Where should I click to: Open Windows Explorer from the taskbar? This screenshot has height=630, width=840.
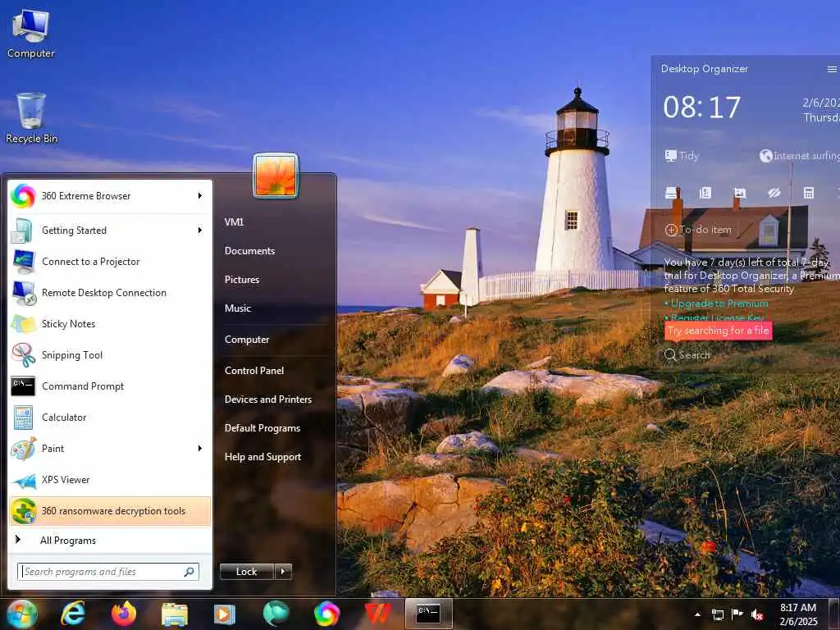[x=175, y=614]
